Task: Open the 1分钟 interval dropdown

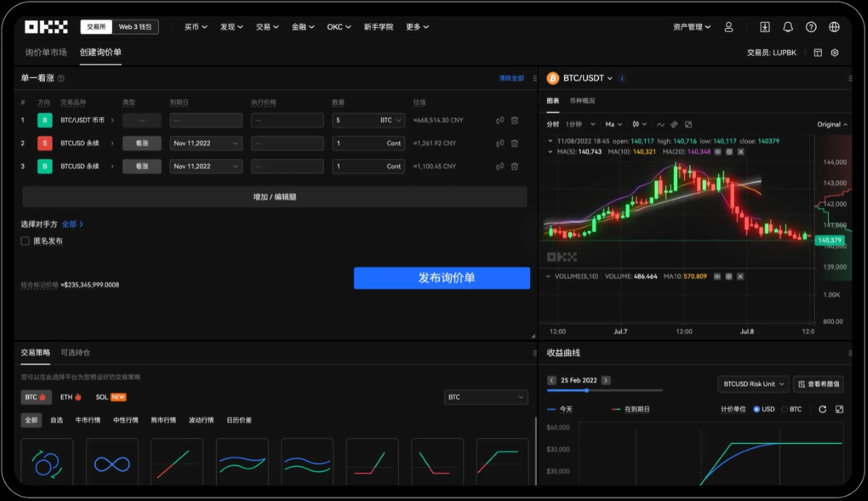Action: coord(581,124)
